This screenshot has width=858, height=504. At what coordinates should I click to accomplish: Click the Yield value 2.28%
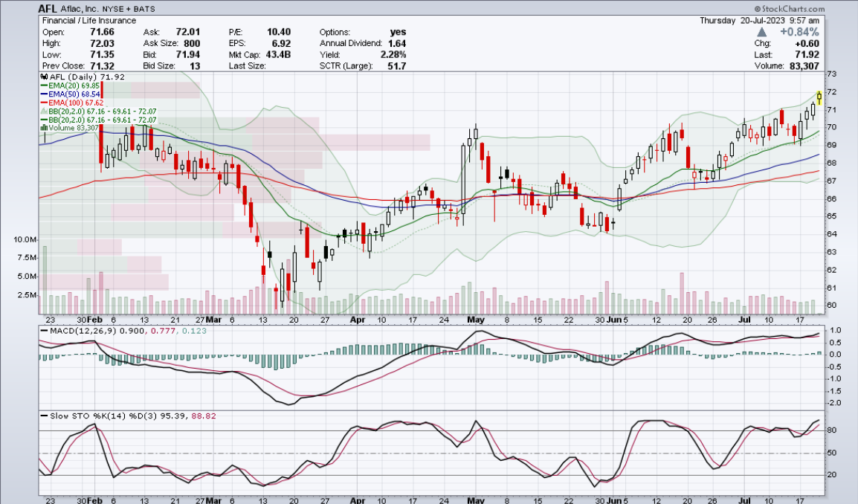point(394,55)
